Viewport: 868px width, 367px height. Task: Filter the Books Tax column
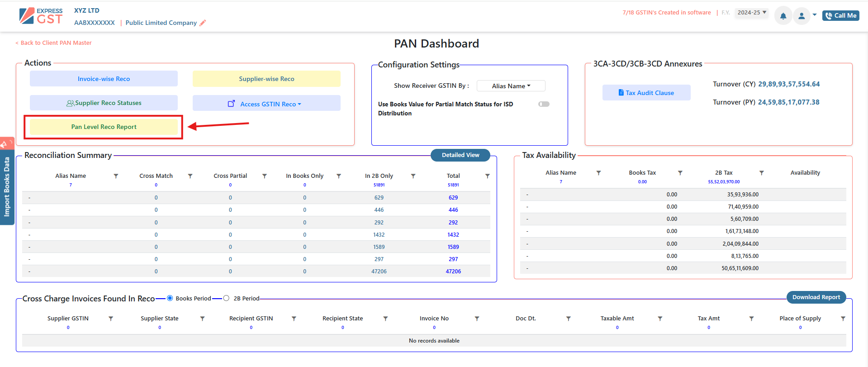(680, 173)
